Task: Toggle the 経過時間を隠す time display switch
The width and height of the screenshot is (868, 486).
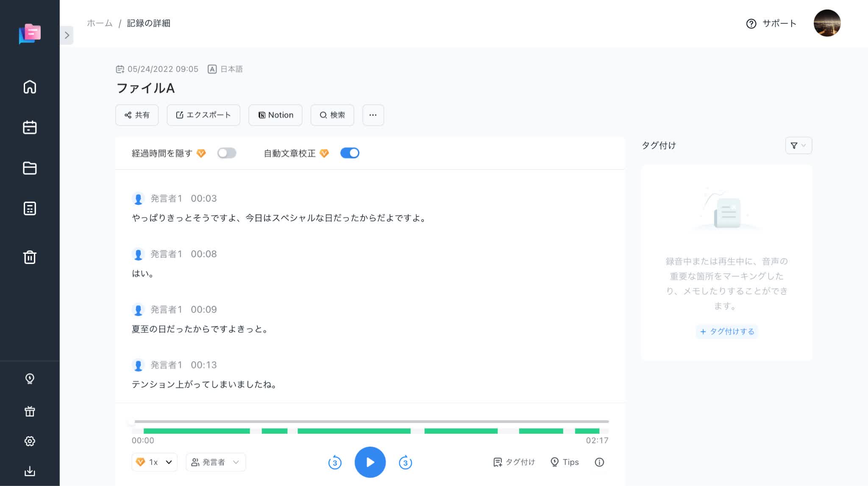Action: pyautogui.click(x=226, y=153)
